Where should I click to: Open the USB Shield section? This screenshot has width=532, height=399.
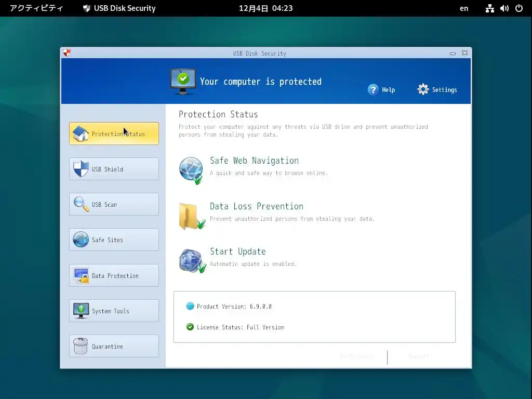114,169
